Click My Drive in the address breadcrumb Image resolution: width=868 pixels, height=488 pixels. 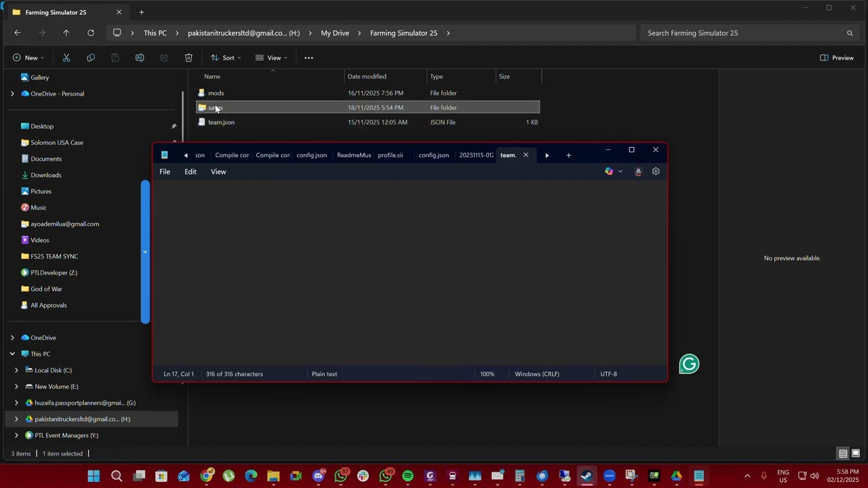click(x=335, y=33)
